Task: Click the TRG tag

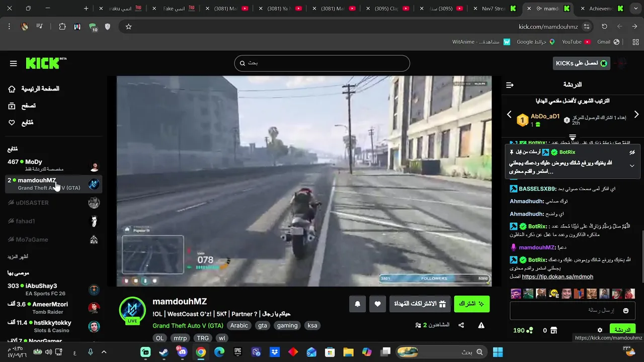Action: (203, 338)
